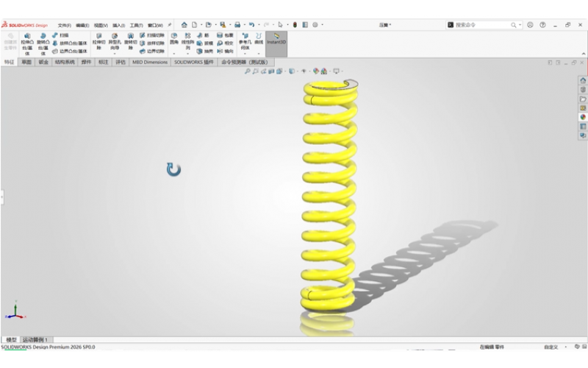This screenshot has height=368, width=588.
Task: Select the Revolved Cut (旋转切除) tool
Action: (x=130, y=41)
